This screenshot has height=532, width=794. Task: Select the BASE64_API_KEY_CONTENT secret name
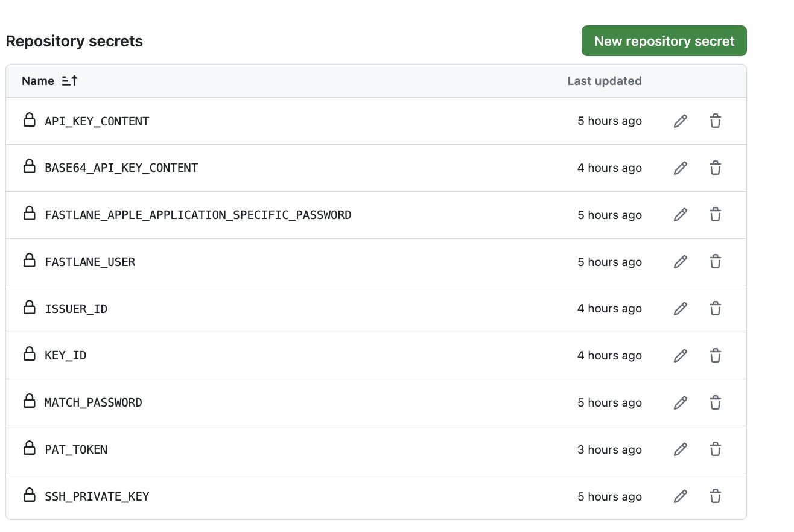click(121, 168)
